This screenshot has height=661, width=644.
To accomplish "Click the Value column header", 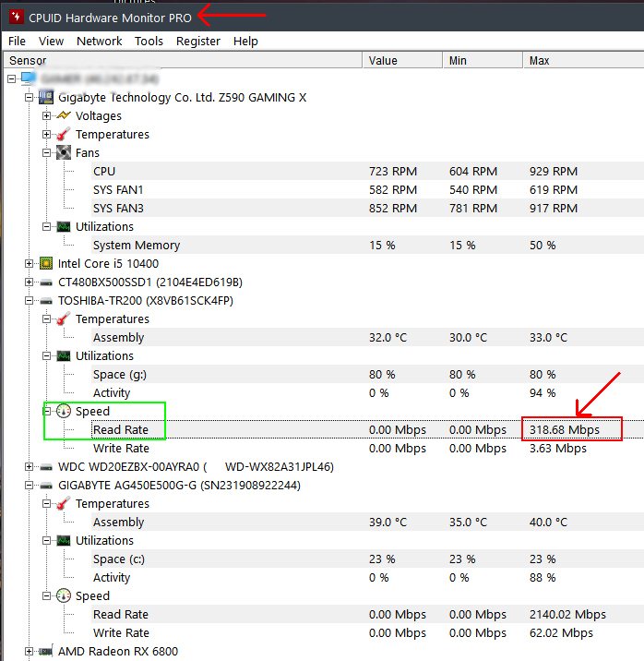I will 402,60.
